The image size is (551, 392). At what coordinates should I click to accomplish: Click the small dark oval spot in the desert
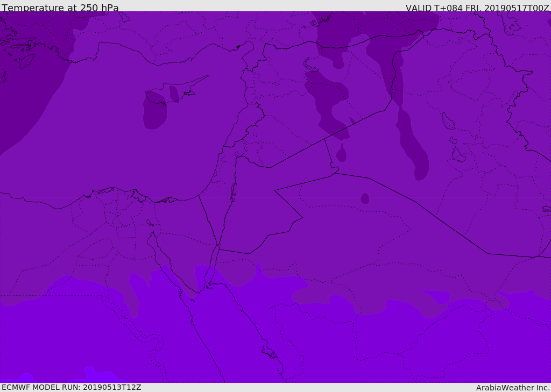(365, 198)
